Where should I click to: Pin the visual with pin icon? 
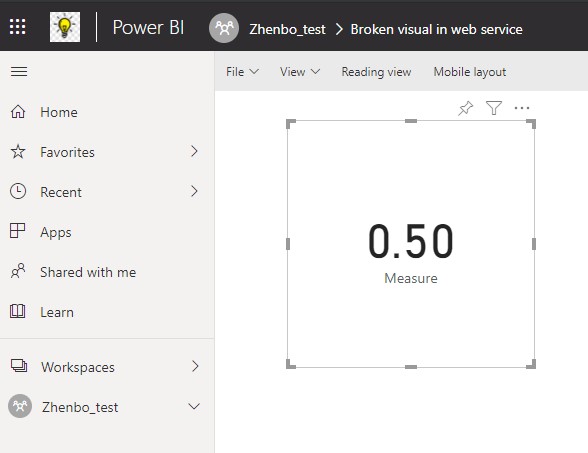point(466,108)
